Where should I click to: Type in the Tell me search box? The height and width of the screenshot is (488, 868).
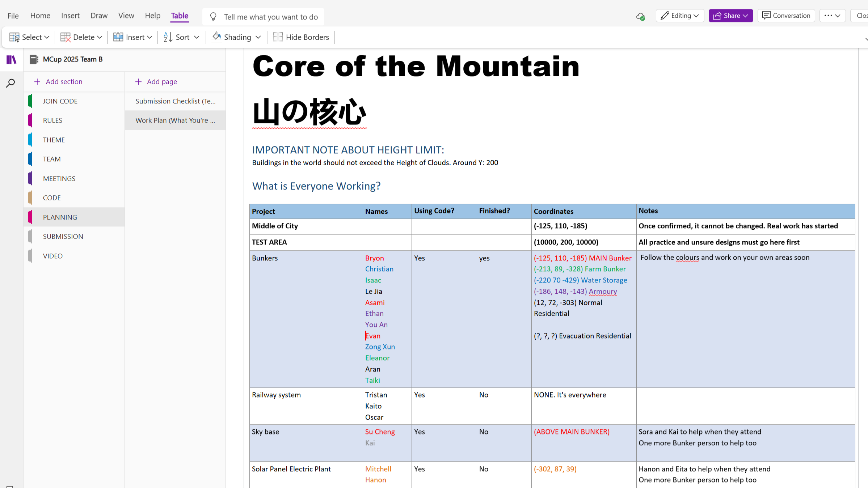tap(270, 17)
